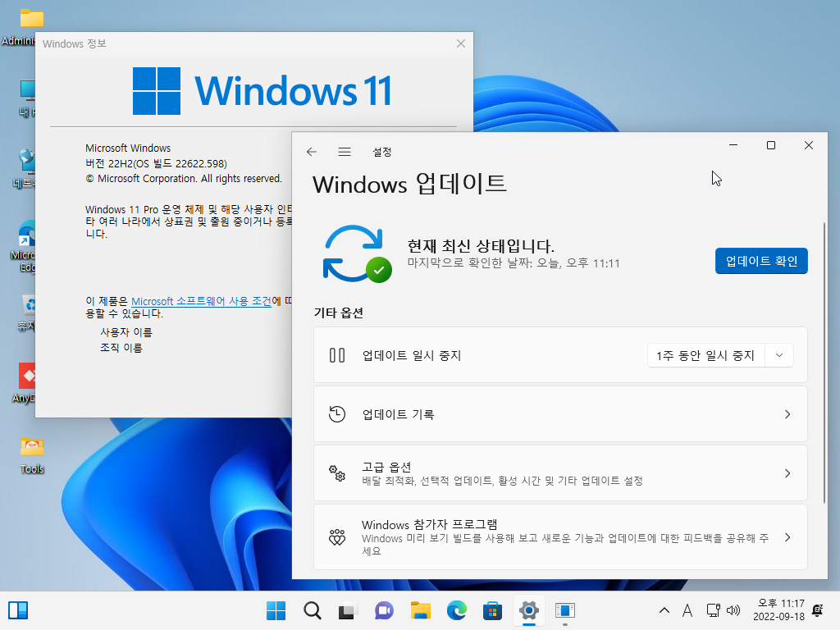This screenshot has height=630, width=840.
Task: Open the Widgets panel from taskbar
Action: point(18,610)
